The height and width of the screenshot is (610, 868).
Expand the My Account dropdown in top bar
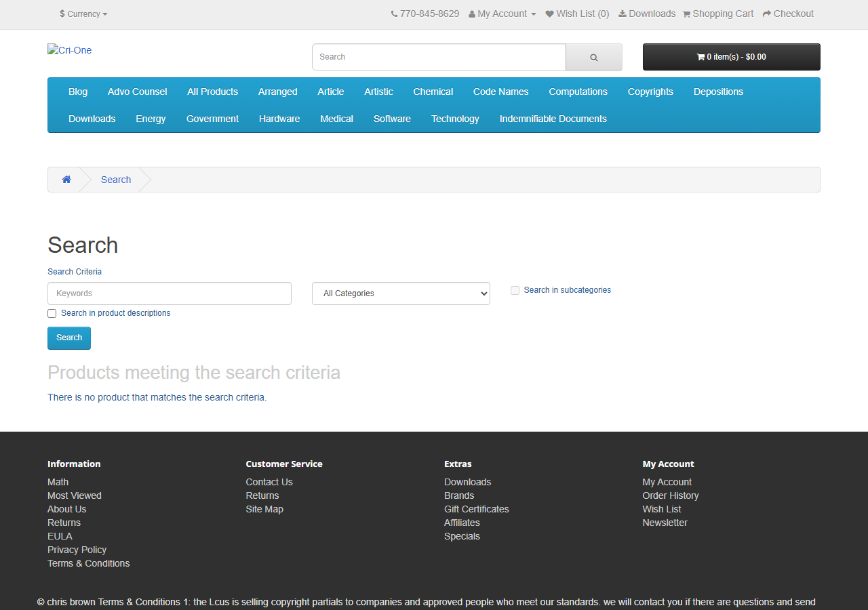[502, 14]
